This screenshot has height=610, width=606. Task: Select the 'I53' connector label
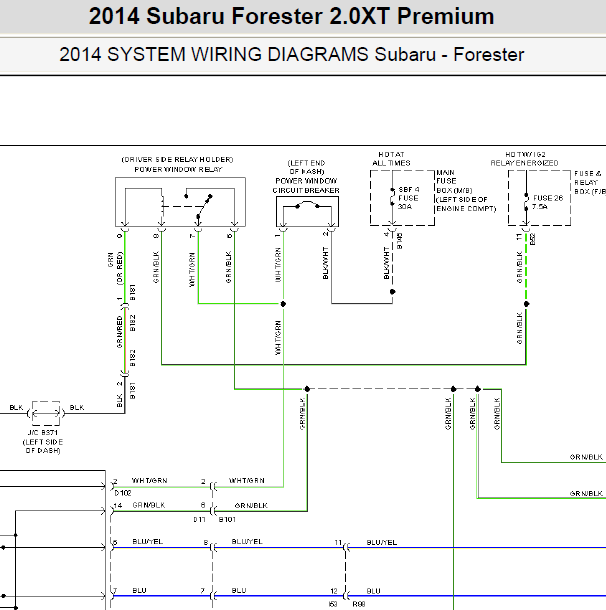pos(333,604)
